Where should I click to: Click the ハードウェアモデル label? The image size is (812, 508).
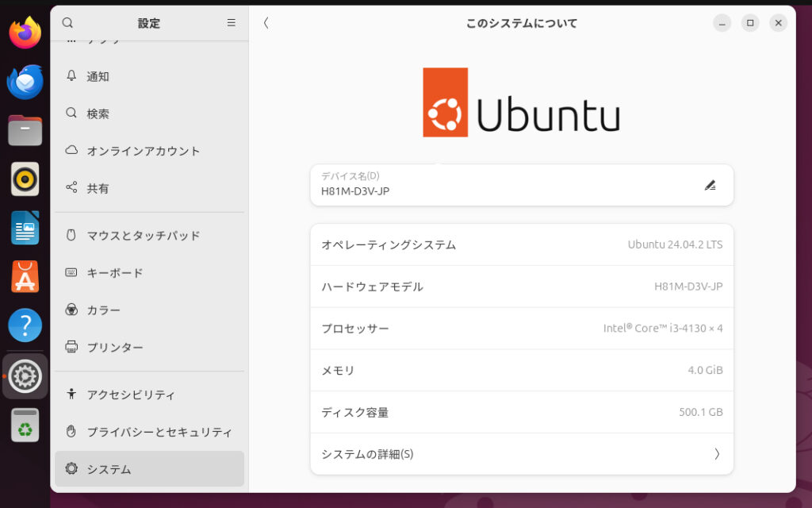[372, 287]
